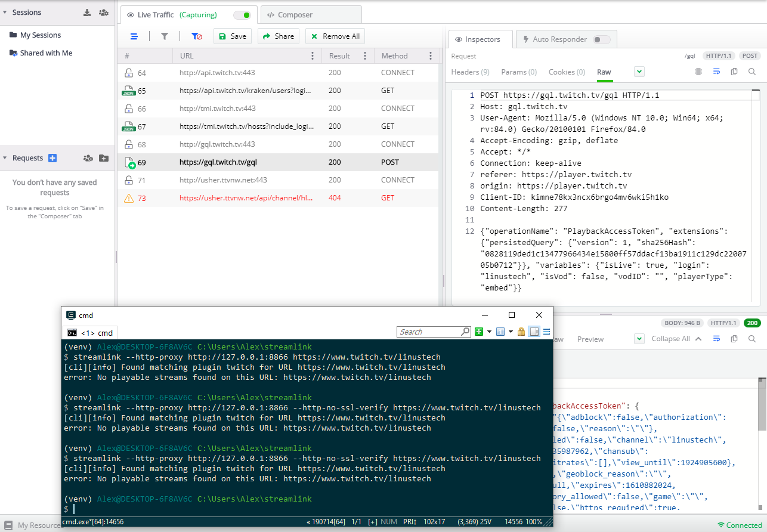Expand the request tabs green chevron dropdown
Viewport: 767px width, 532px height.
tap(639, 72)
